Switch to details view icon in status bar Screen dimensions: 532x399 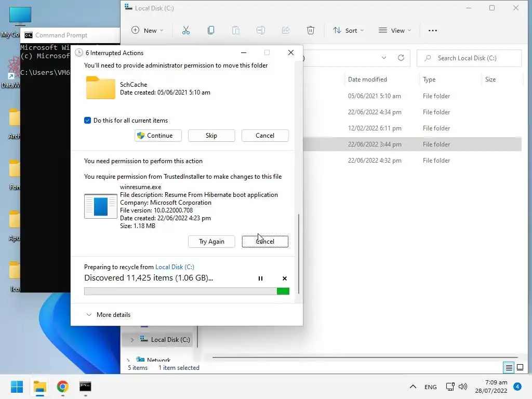[x=509, y=367]
